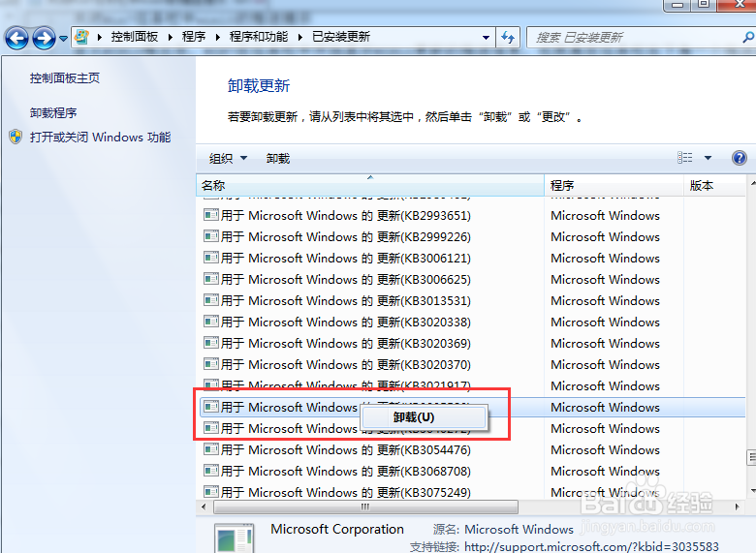Open the view options dropdown arrow

708,158
